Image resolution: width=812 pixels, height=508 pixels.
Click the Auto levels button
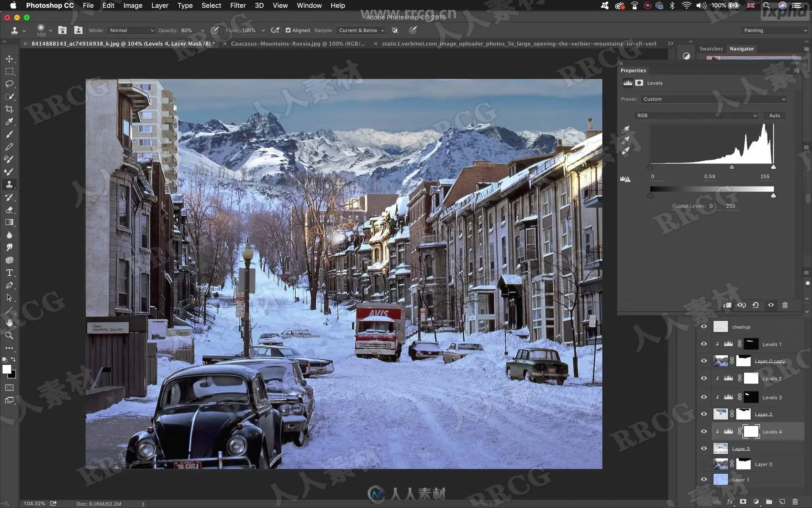774,116
